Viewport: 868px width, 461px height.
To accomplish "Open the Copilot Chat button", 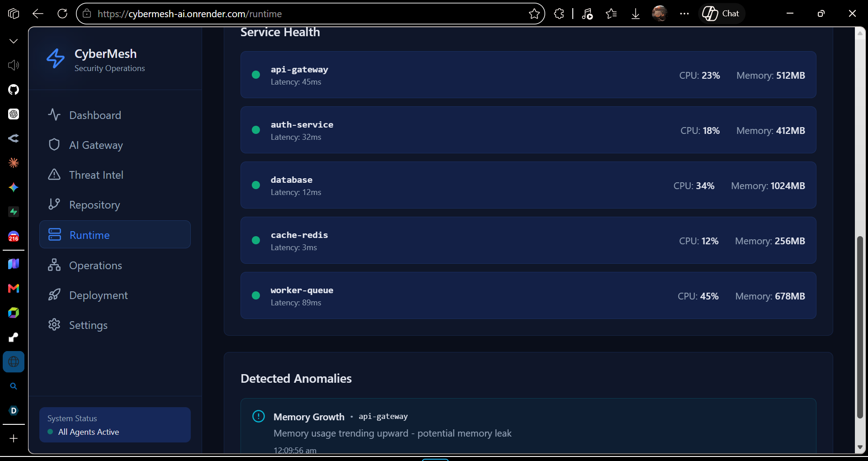I will 721,14.
